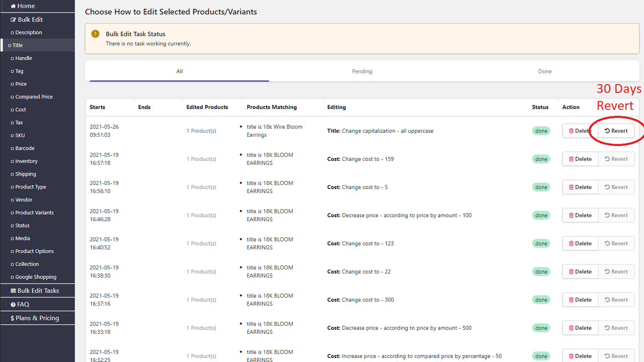Delete the decrease price by 100 task
The height and width of the screenshot is (362, 644).
[x=580, y=215]
